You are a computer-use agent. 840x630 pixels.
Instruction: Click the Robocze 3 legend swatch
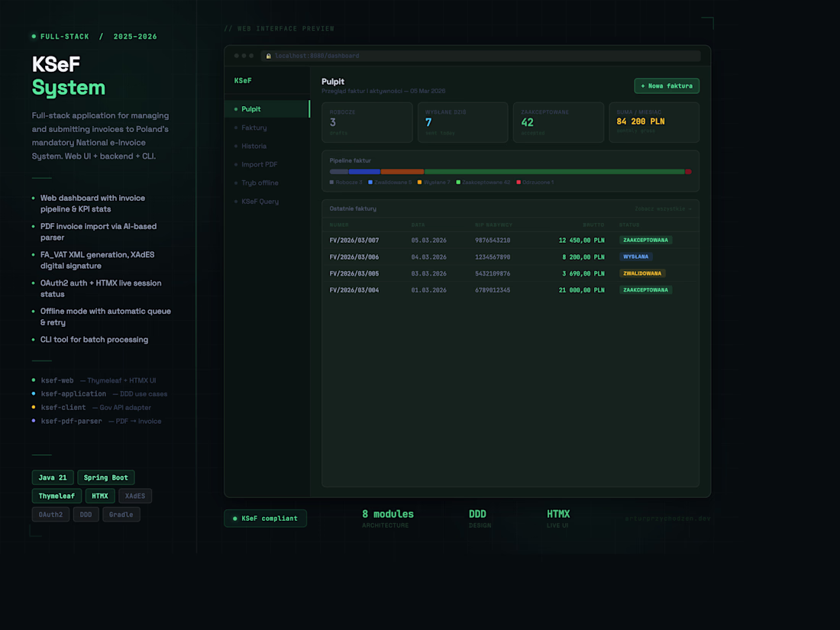click(x=331, y=183)
